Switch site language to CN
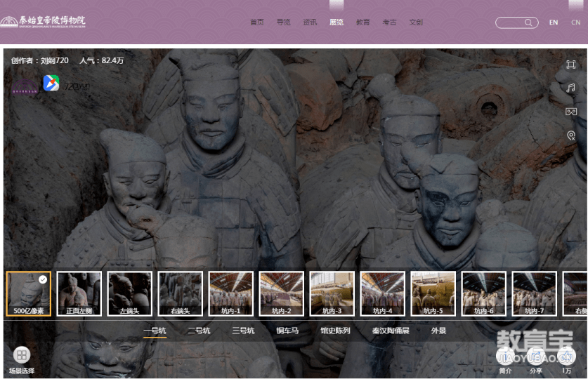This screenshot has width=588, height=379. 576,22
